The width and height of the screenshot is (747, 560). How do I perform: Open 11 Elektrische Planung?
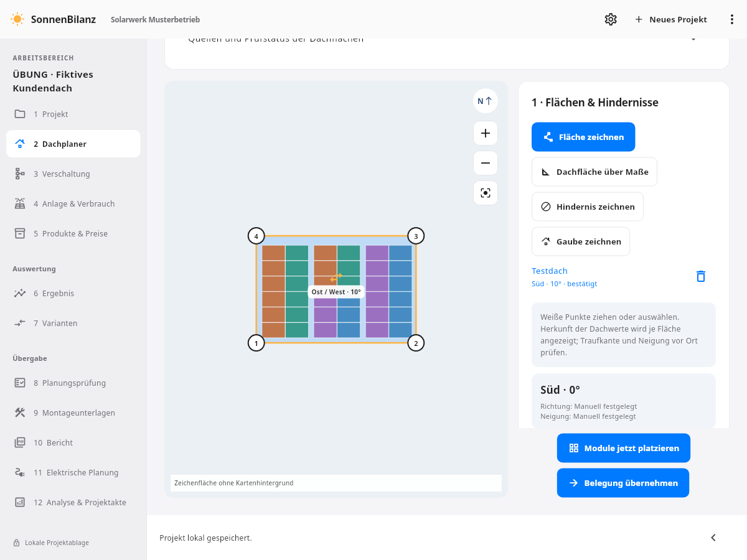(73, 472)
